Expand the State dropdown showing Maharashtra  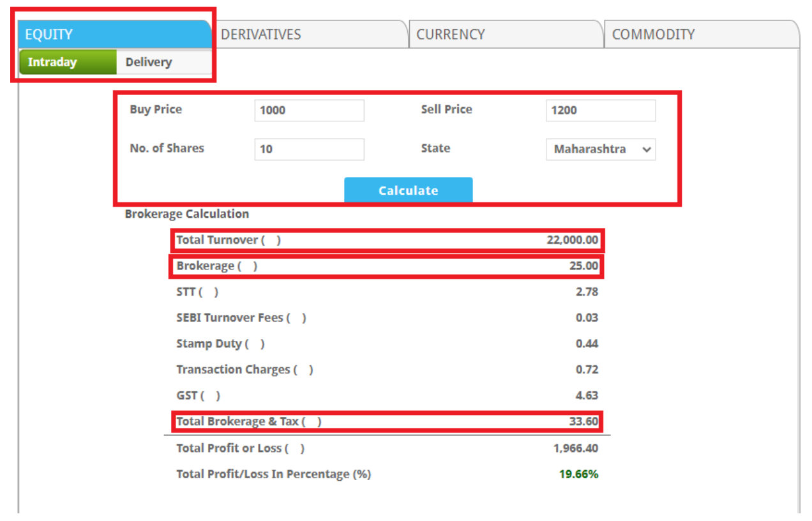pos(600,149)
